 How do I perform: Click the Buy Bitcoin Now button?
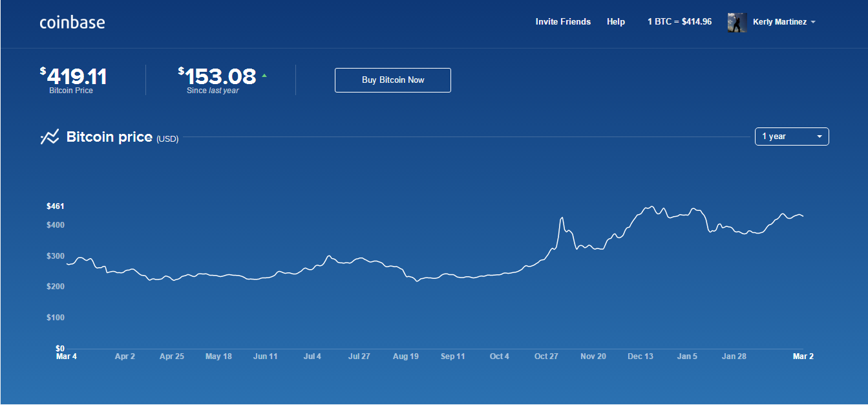click(393, 80)
